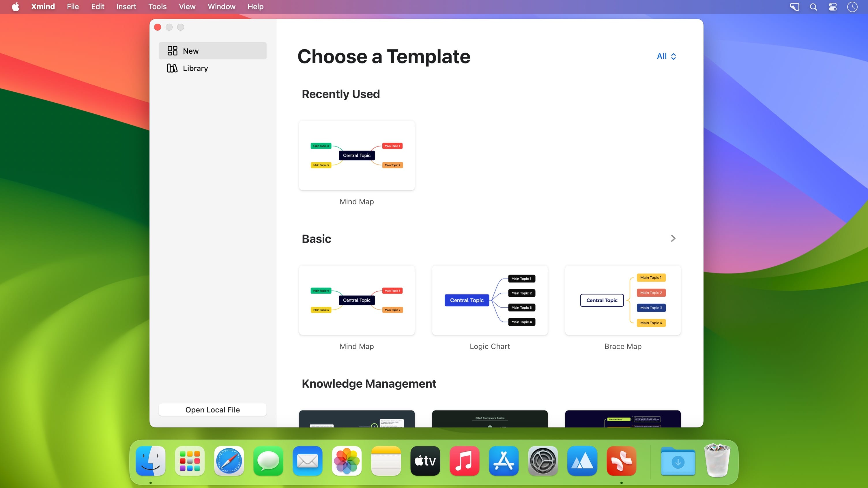The width and height of the screenshot is (868, 488).
Task: Select the GRAP Framework Basics template
Action: 490,418
